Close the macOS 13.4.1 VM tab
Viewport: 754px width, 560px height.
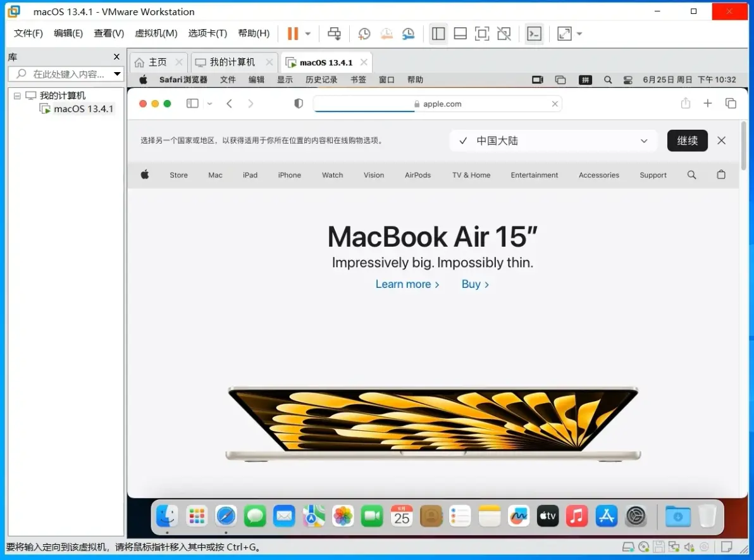click(364, 62)
